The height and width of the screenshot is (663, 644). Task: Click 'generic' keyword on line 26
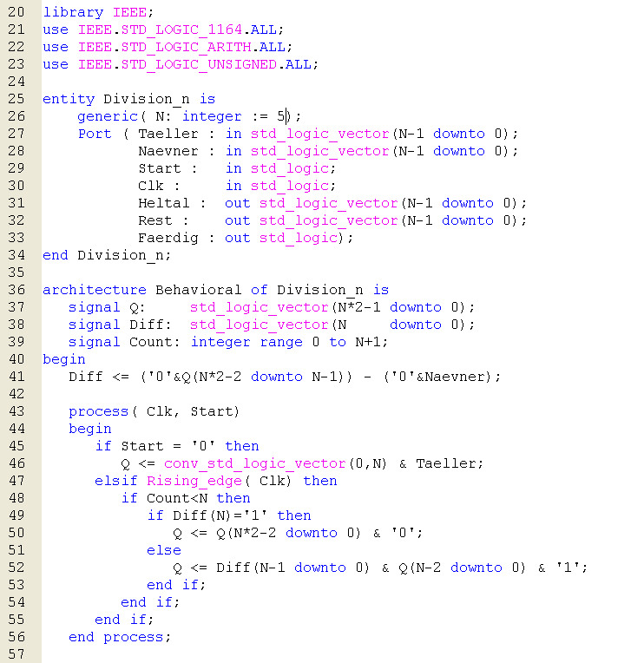coord(108,116)
